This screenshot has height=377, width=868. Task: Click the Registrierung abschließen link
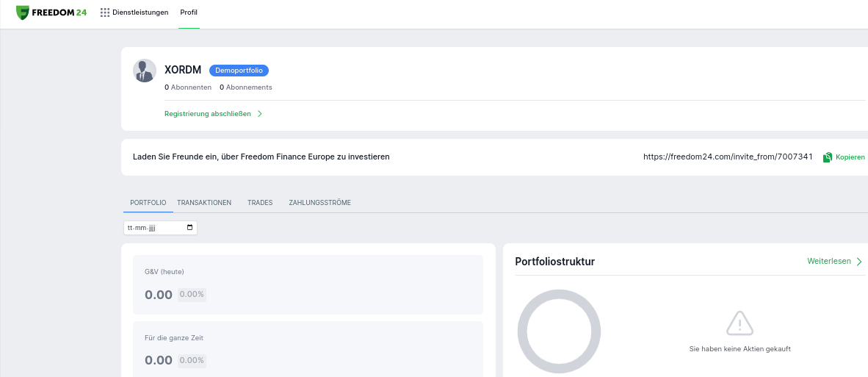pyautogui.click(x=208, y=113)
